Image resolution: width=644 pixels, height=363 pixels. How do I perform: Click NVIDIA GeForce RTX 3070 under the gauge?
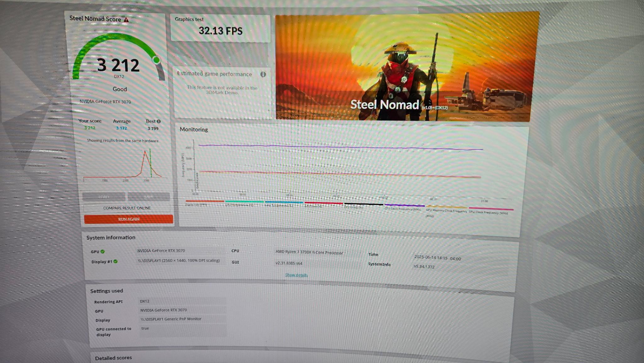point(105,102)
